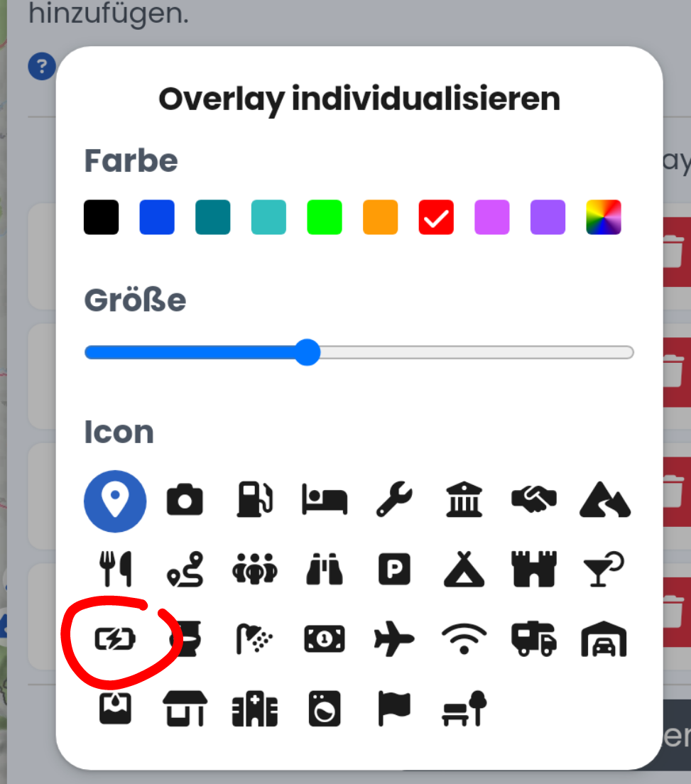Select the orange color swatch
This screenshot has height=784, width=691.
[381, 217]
